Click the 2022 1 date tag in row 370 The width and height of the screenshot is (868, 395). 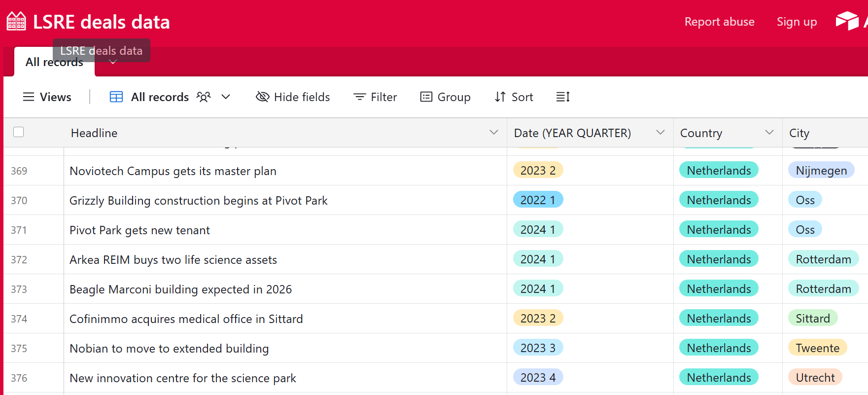tap(538, 200)
